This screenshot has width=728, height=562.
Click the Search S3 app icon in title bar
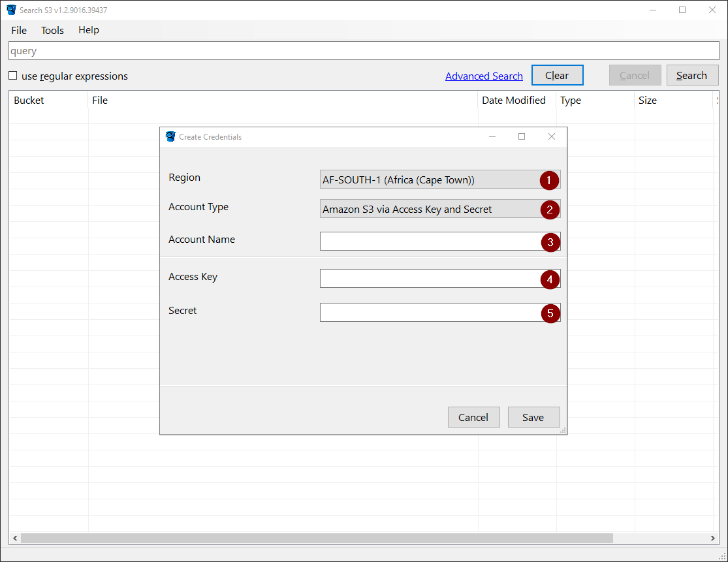tap(11, 10)
